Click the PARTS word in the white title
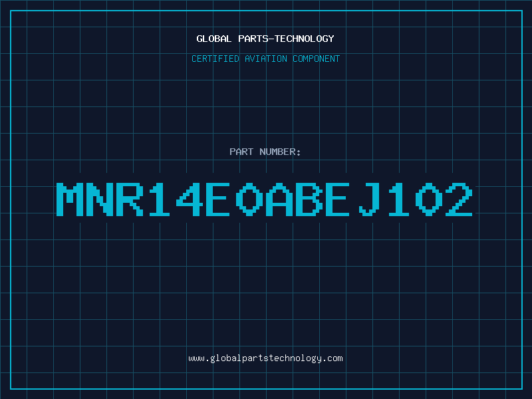The height and width of the screenshot is (399, 532). point(253,39)
